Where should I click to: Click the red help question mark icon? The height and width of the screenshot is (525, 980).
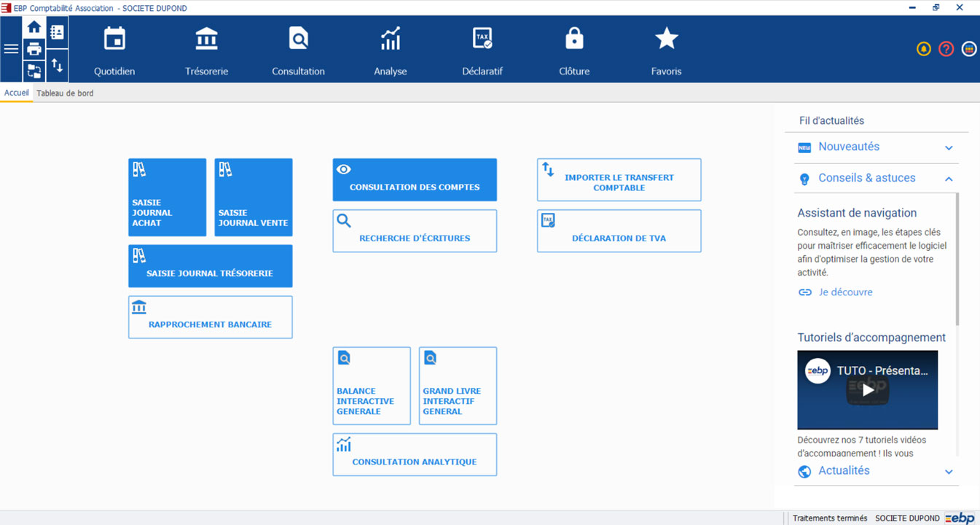[x=946, y=49]
